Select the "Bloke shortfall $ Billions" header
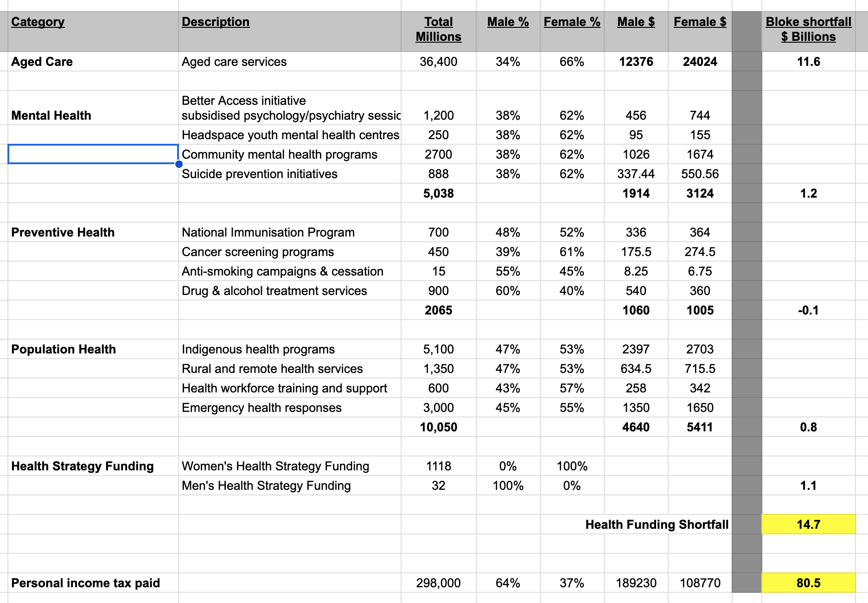This screenshot has height=603, width=868. pos(808,29)
